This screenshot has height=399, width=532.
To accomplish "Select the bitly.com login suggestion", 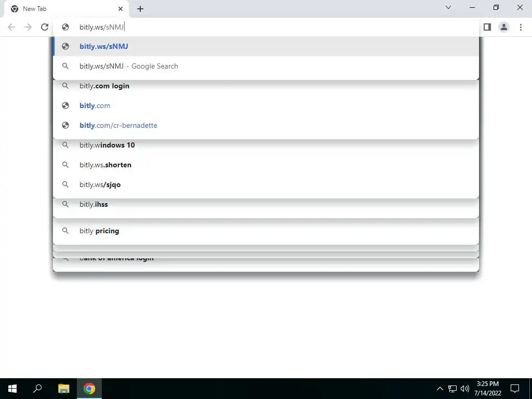I will (x=266, y=86).
